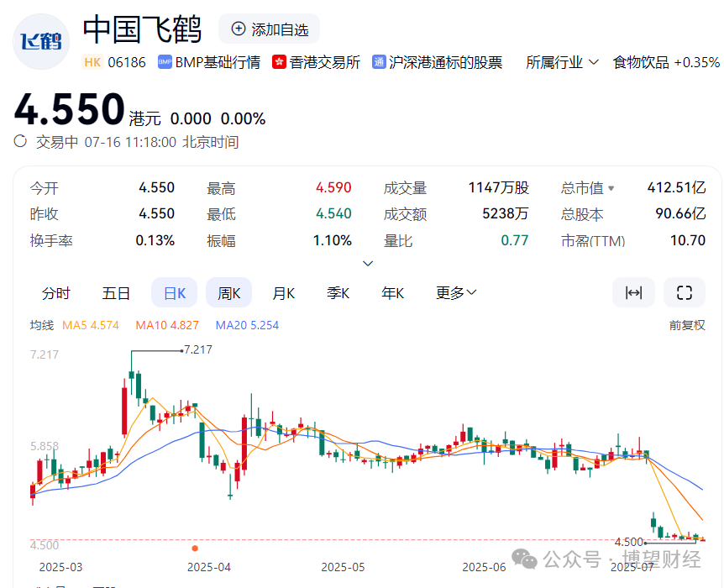Screen dimensions: 724x588
Task: Select the 年K yearly candlestick tab
Action: (x=392, y=293)
